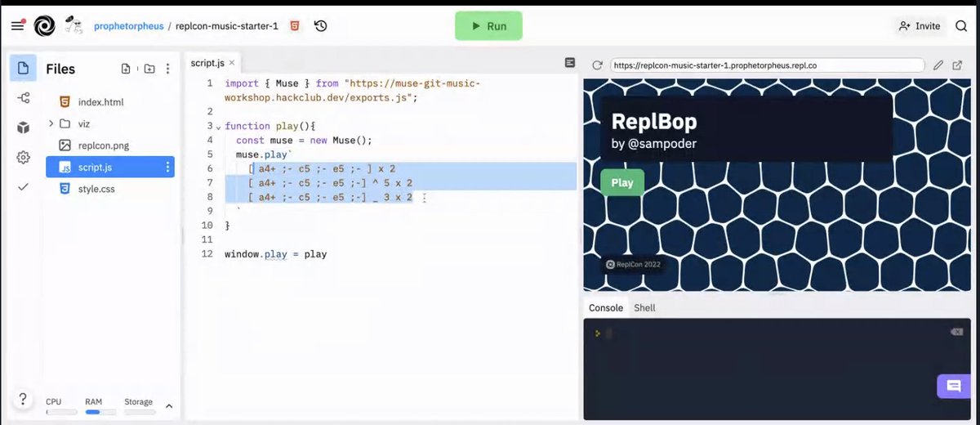Click the const muse = new Muse() line
This screenshot has width=980, height=425.
pyautogui.click(x=304, y=141)
